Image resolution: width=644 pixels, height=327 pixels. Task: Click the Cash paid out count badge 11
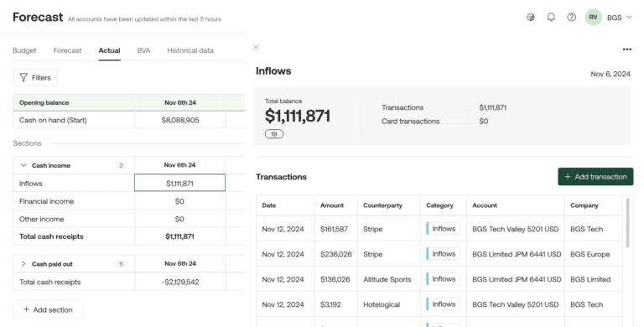(x=121, y=264)
